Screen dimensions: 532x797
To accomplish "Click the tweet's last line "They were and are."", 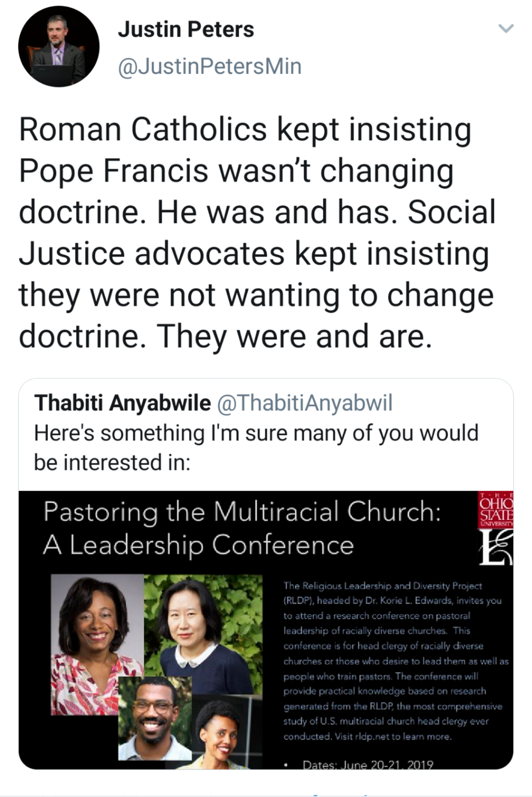I will [296, 337].
